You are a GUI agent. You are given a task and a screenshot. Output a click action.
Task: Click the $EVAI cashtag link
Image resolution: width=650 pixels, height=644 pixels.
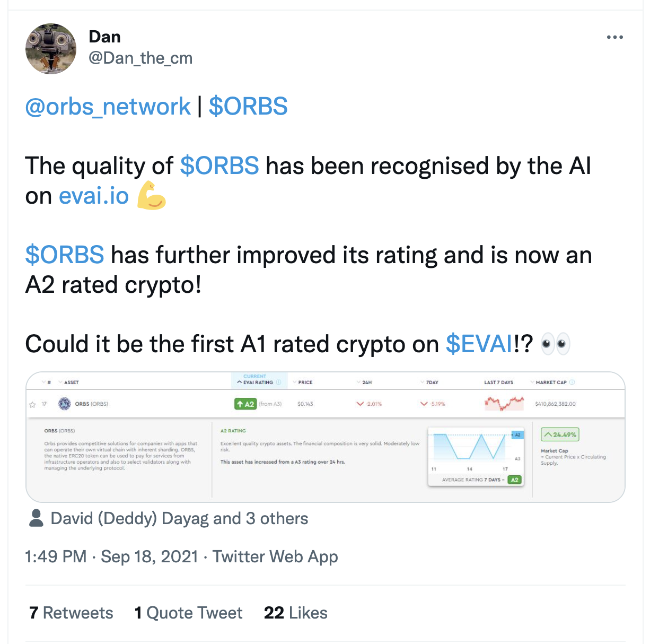pyautogui.click(x=479, y=344)
